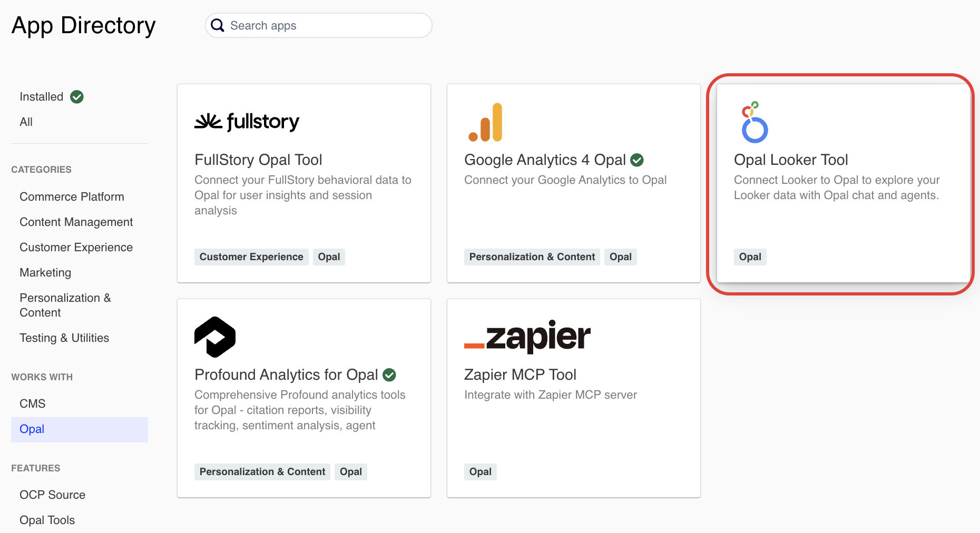The width and height of the screenshot is (980, 533).
Task: Select the CMS works-with filter
Action: 33,404
